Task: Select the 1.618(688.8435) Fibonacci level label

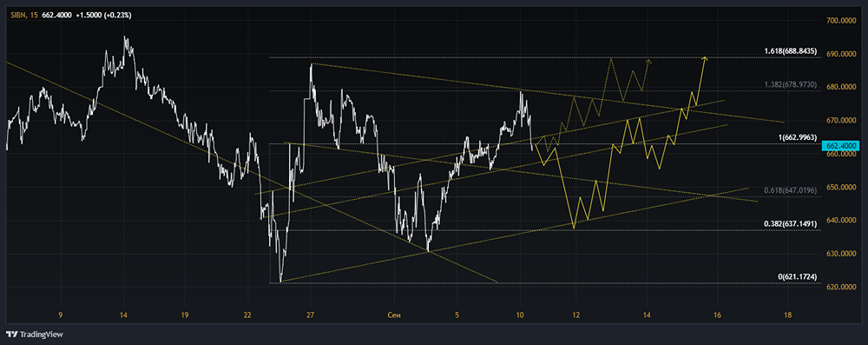Action: click(x=791, y=51)
